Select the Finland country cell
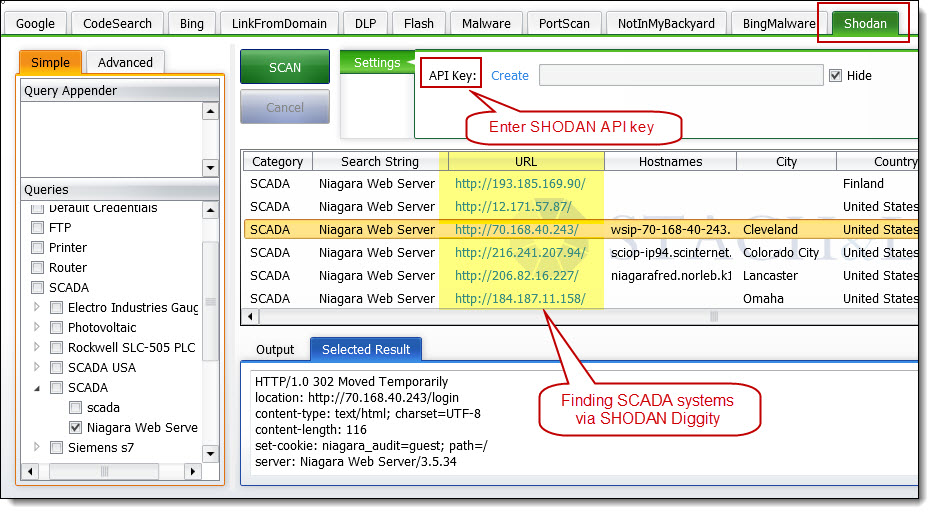934x514 pixels. pos(863,183)
